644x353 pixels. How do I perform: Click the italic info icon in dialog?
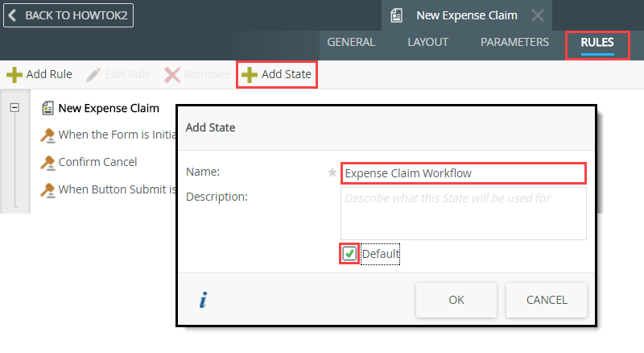click(204, 300)
